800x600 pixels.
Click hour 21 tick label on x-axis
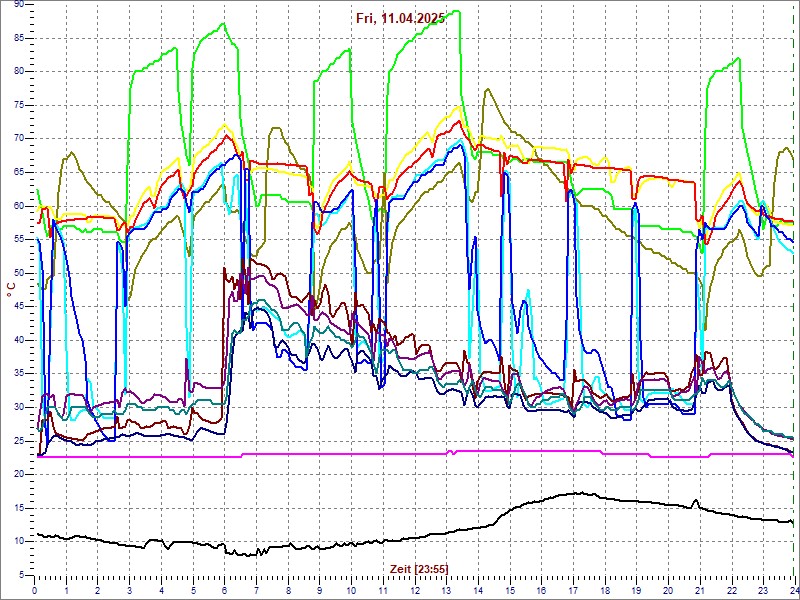point(700,590)
